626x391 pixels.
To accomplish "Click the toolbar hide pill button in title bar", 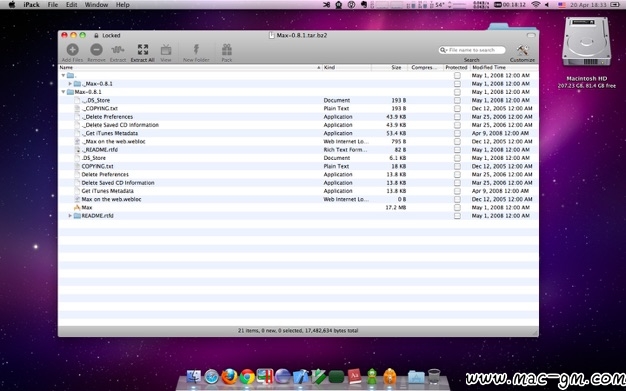I will coord(531,35).
